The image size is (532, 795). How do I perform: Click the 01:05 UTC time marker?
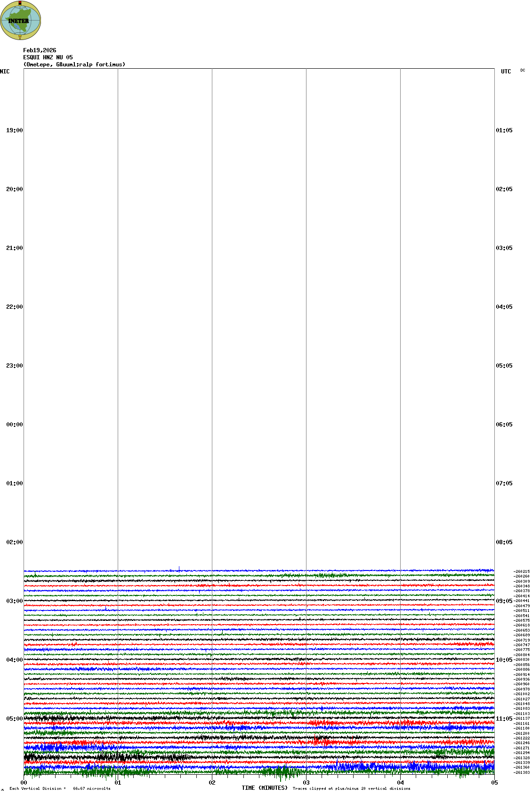click(x=504, y=130)
